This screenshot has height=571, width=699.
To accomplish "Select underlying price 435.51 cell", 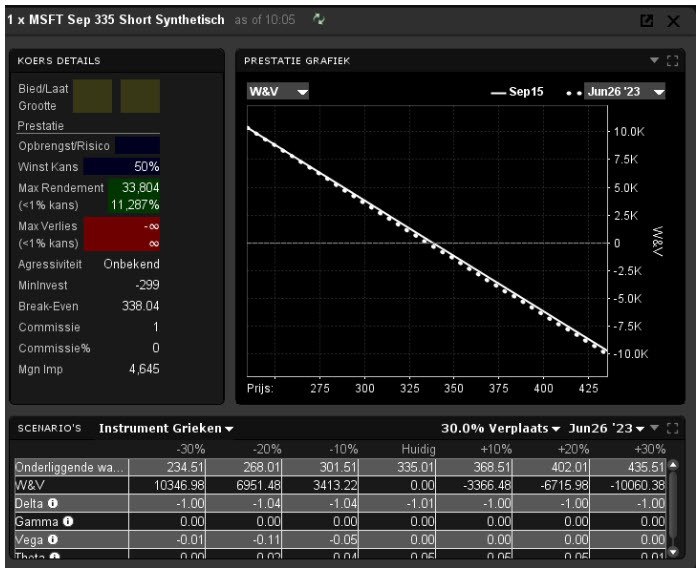I will click(628, 467).
